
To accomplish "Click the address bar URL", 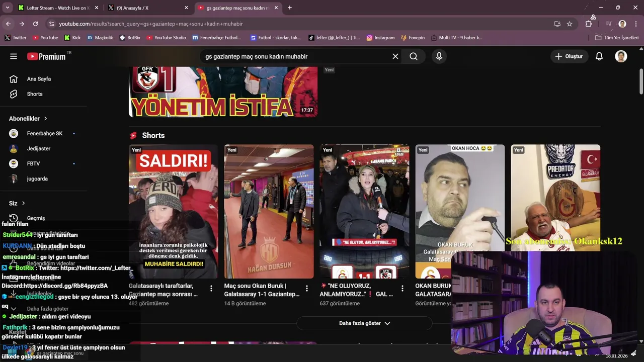I will [x=151, y=24].
